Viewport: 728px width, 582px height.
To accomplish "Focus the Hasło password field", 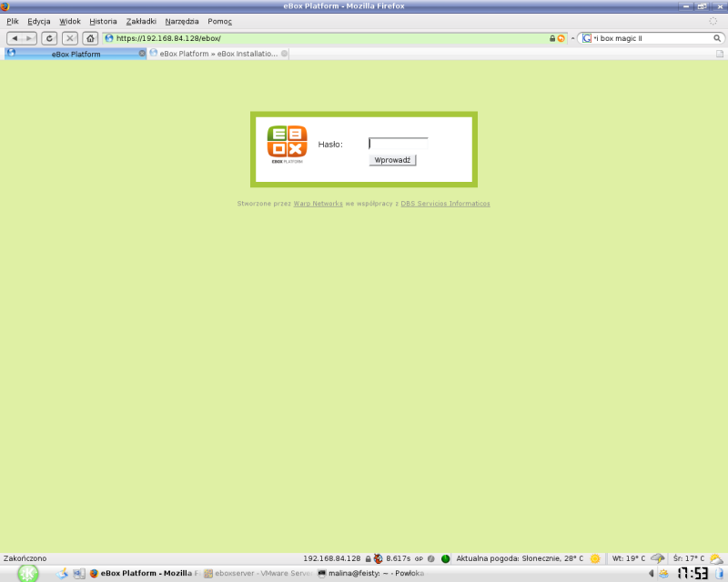I will click(x=398, y=144).
